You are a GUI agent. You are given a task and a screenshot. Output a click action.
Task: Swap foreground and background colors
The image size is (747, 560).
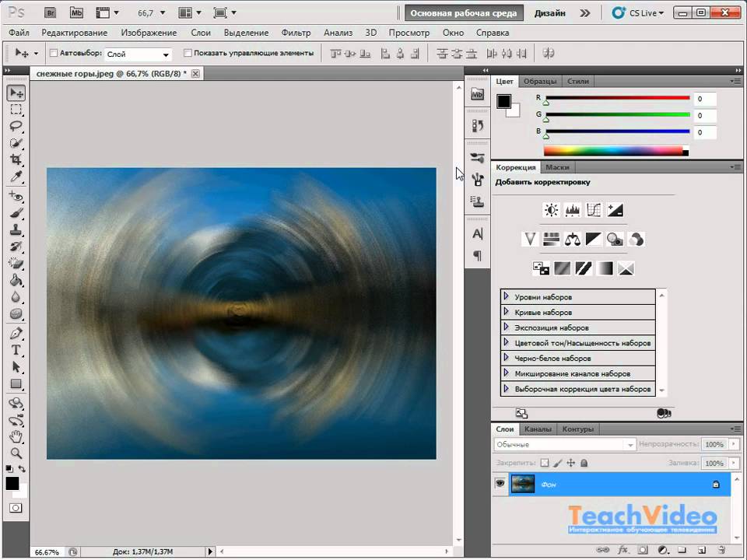[x=22, y=469]
